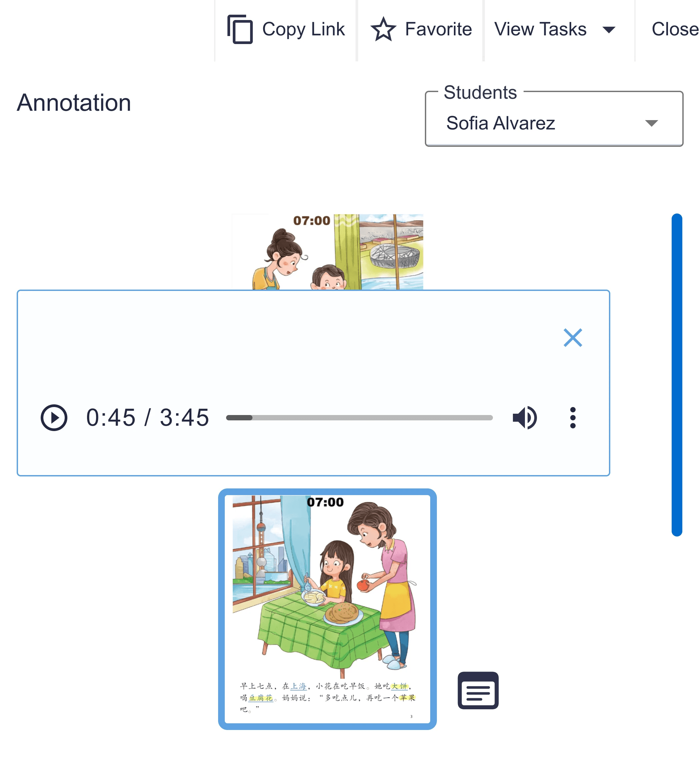Click the Close button in toolbar
Screen dimensions: 700x762
pos(675,29)
